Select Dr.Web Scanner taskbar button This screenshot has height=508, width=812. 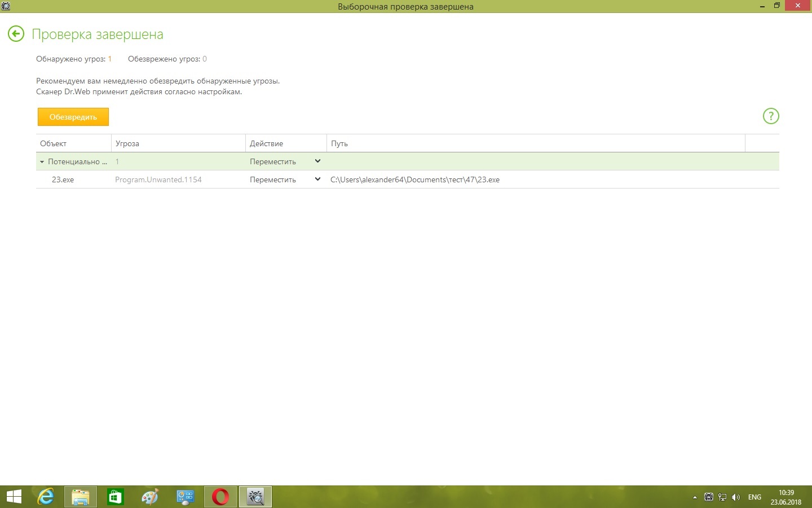pyautogui.click(x=255, y=497)
